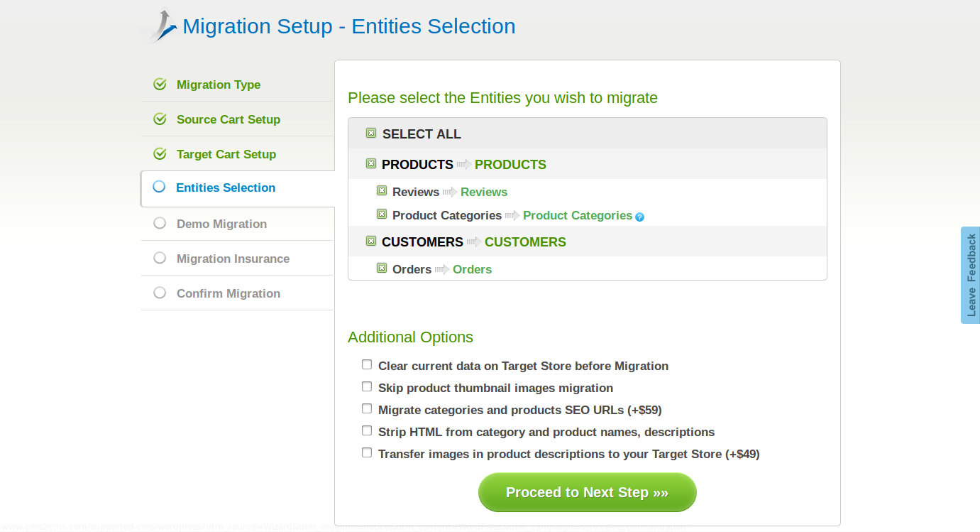Enable Skip product thumbnail images migration
The height and width of the screenshot is (532, 980).
click(367, 386)
